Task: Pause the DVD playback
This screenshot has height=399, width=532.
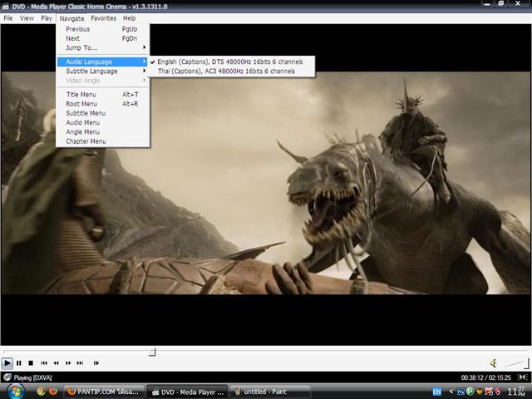Action: (x=19, y=363)
